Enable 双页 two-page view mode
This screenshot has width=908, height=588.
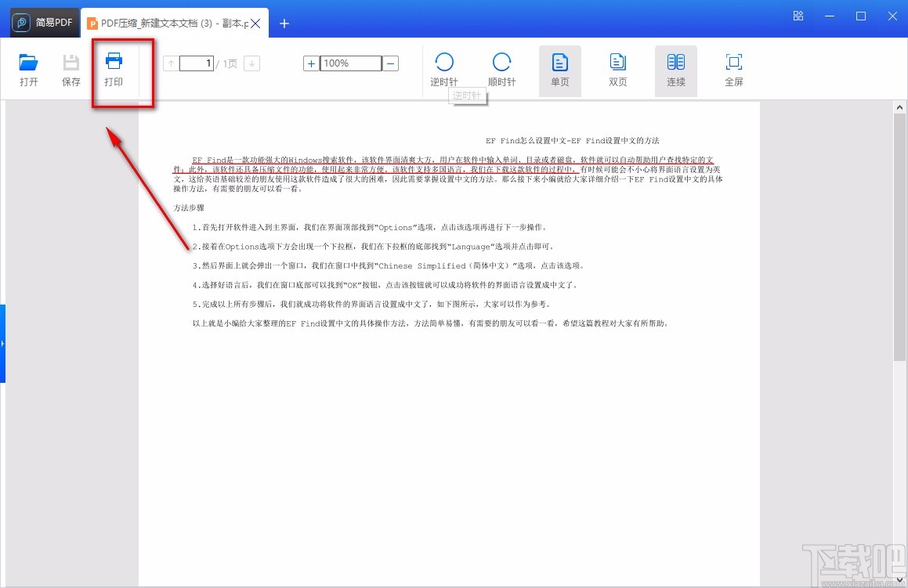pyautogui.click(x=617, y=69)
